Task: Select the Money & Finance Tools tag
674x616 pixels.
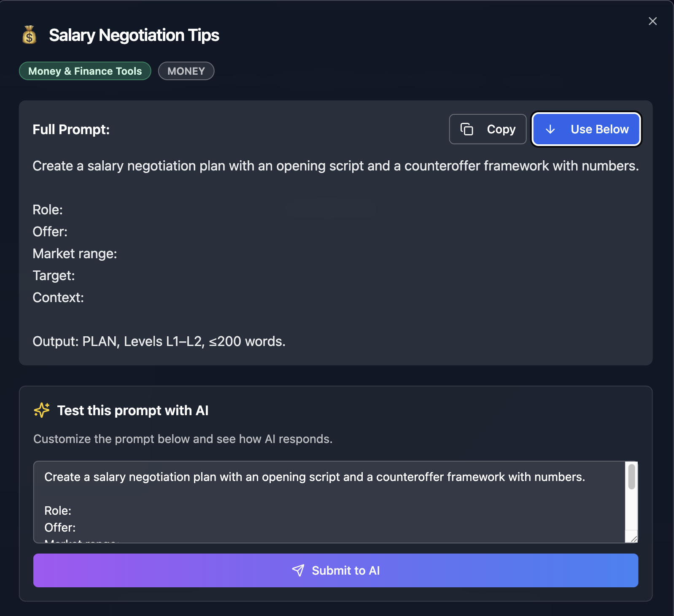Action: coord(85,71)
